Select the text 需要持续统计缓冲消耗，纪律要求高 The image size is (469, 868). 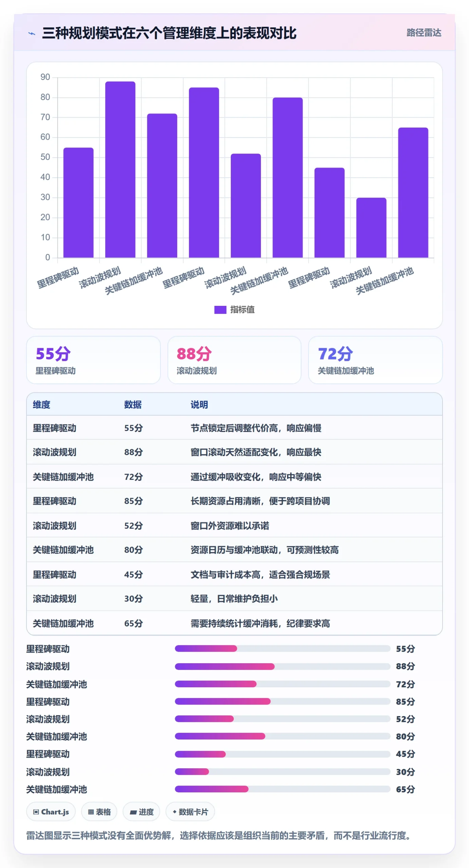[260, 623]
